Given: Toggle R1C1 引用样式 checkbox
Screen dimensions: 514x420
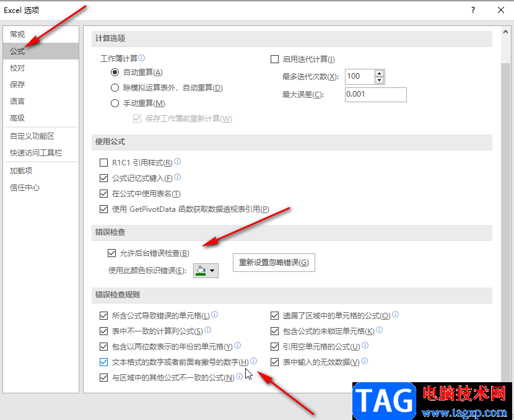Looking at the screenshot, I should pyautogui.click(x=103, y=163).
